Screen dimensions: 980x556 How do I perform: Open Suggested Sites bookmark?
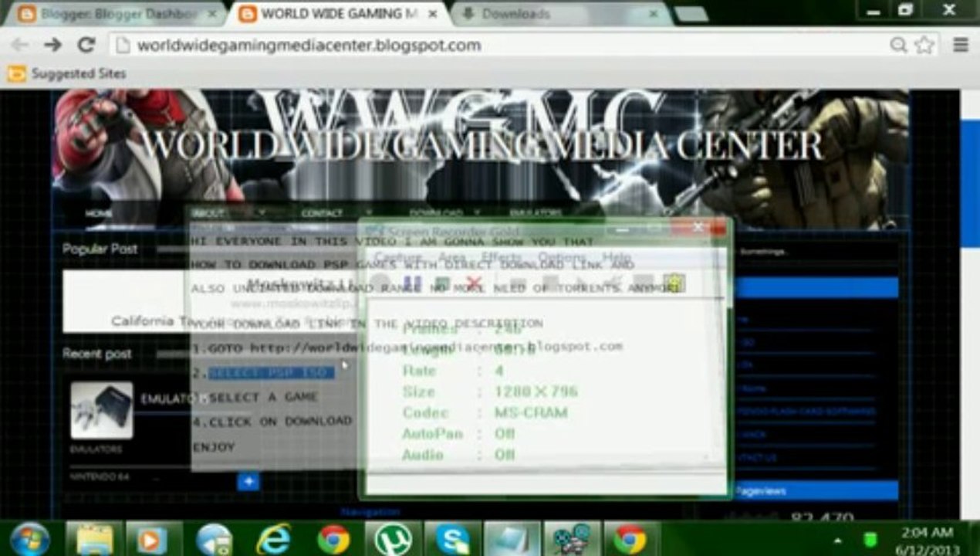(67, 73)
